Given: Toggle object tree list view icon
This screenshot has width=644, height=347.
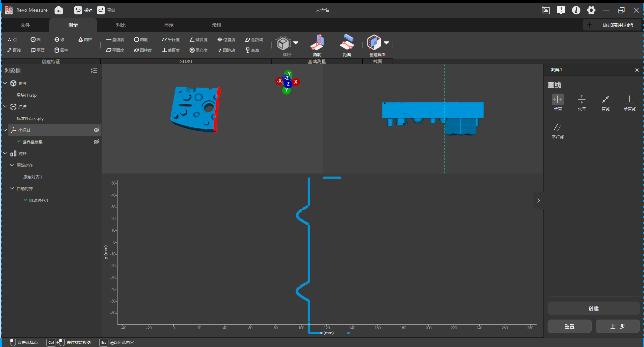Looking at the screenshot, I should coord(94,71).
